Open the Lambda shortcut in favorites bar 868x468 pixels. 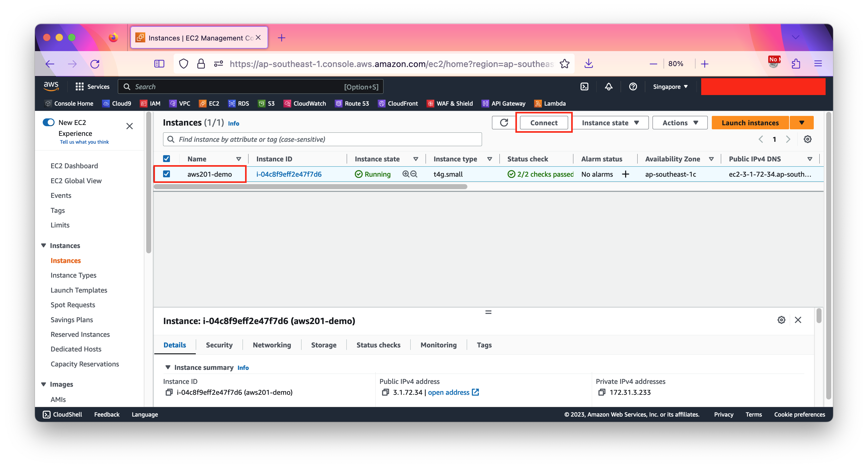(550, 103)
